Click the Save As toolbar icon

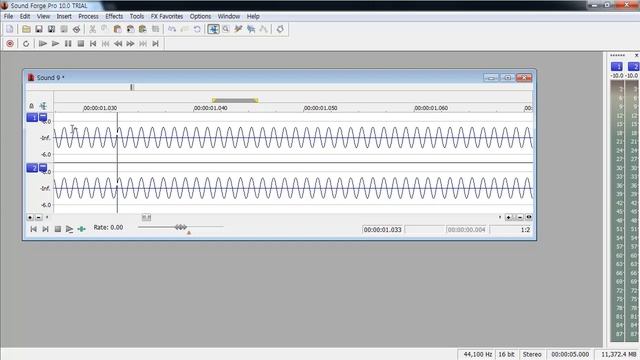point(51,29)
